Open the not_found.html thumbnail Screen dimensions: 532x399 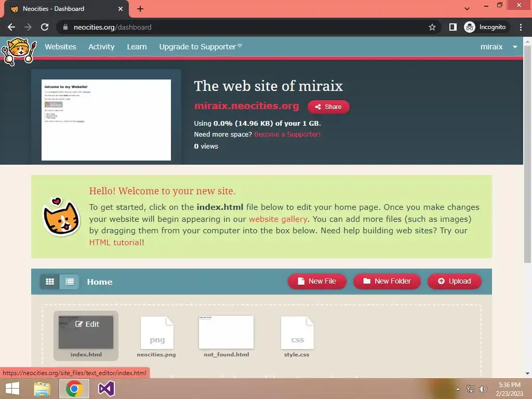(227, 332)
